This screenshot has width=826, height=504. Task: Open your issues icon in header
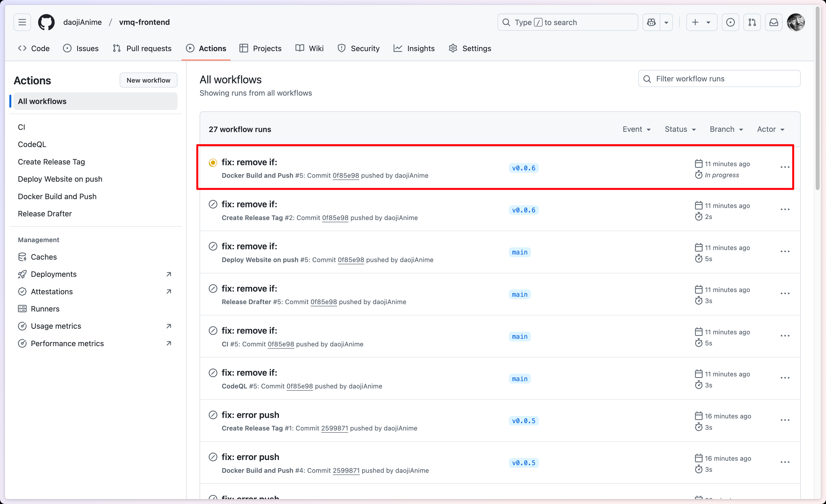730,22
